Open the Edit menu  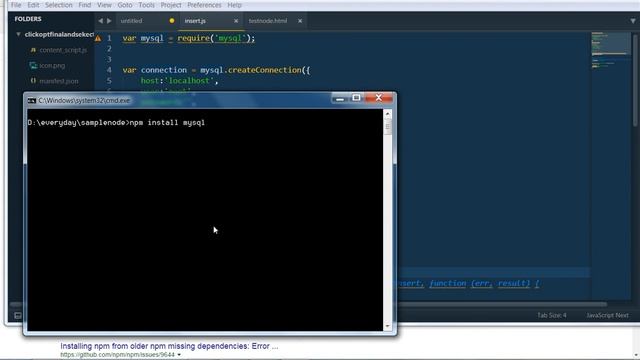click(33, 5)
